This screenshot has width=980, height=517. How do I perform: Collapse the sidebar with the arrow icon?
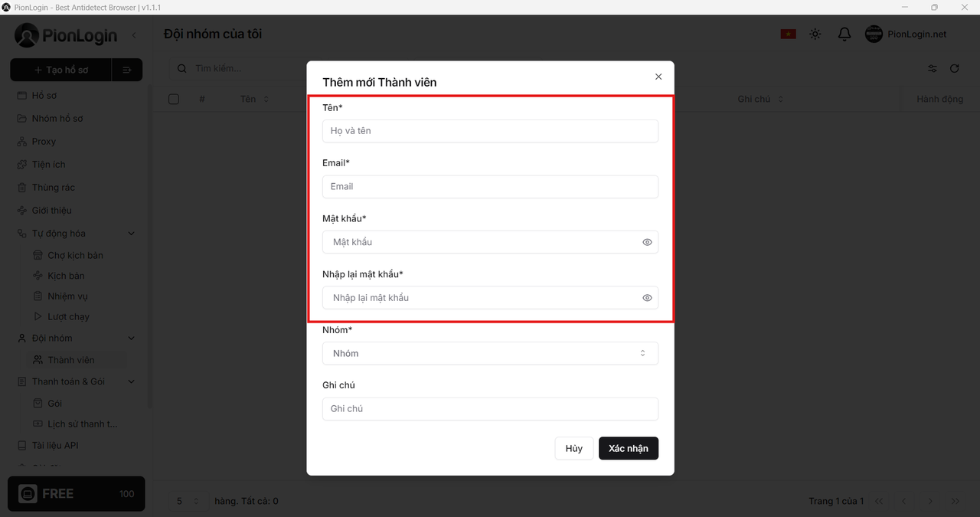134,35
